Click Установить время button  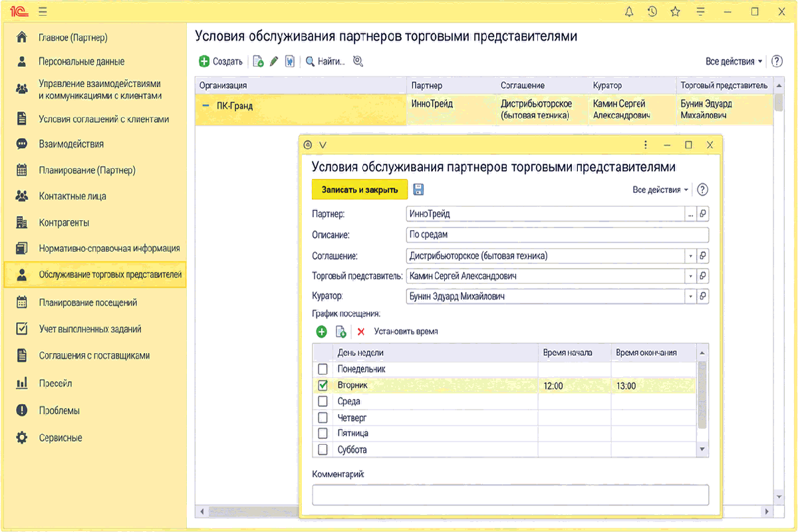tap(406, 331)
